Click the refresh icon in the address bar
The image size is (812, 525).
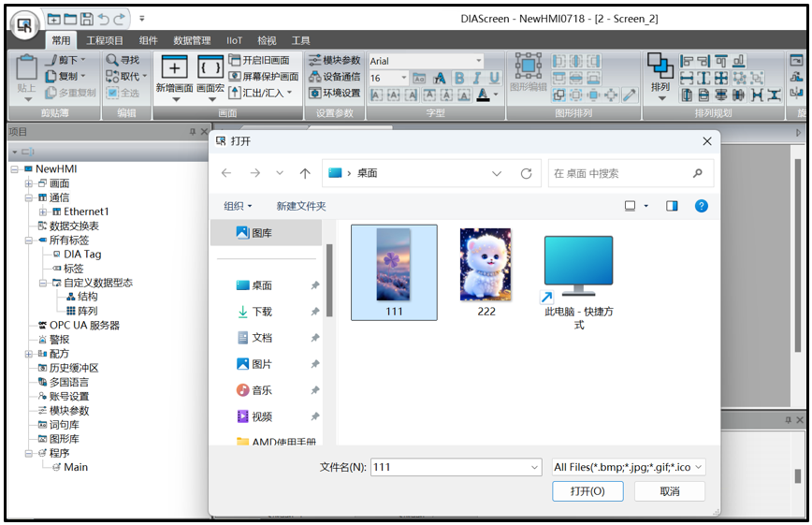point(526,173)
